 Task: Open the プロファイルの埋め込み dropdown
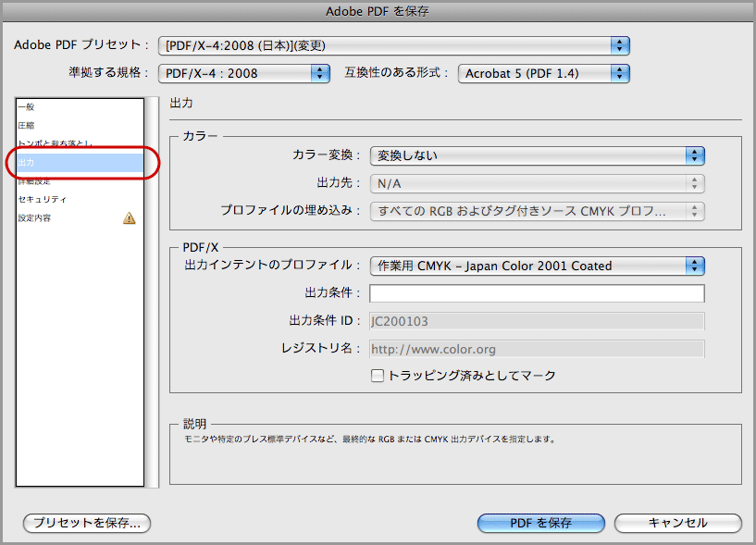537,211
